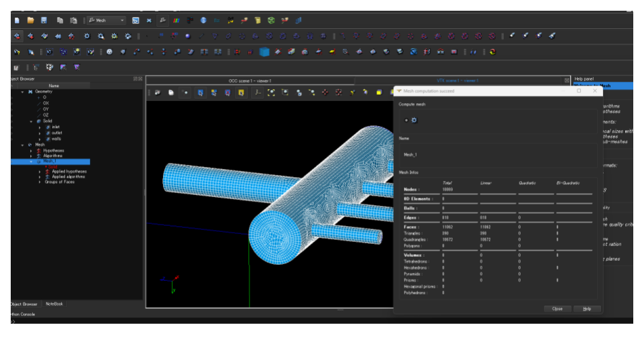Viewport: 644px width, 362px height.
Task: Switch to the NoteBook tab
Action: [54, 304]
